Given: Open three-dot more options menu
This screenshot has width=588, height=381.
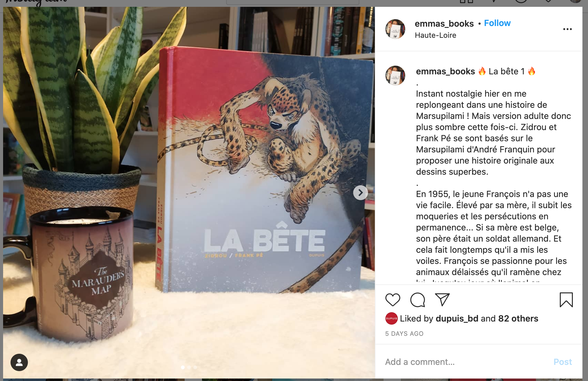Looking at the screenshot, I should 567,29.
